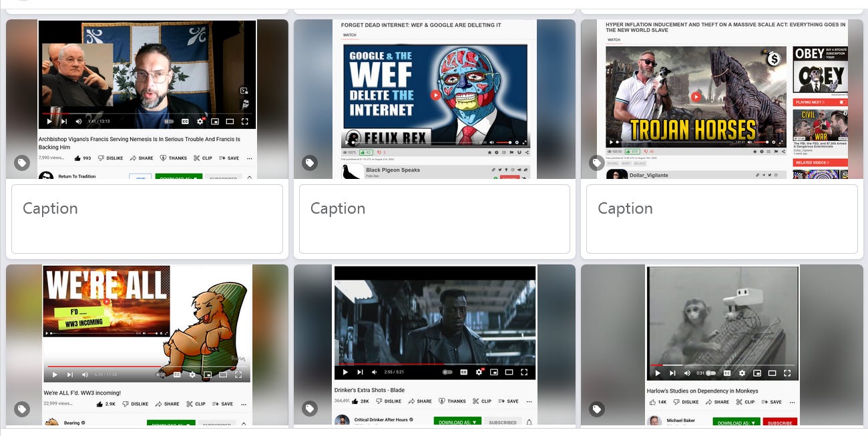Click theater mode icon in Archbishop Vigano player
Image resolution: width=868 pixels, height=436 pixels.
230,122
